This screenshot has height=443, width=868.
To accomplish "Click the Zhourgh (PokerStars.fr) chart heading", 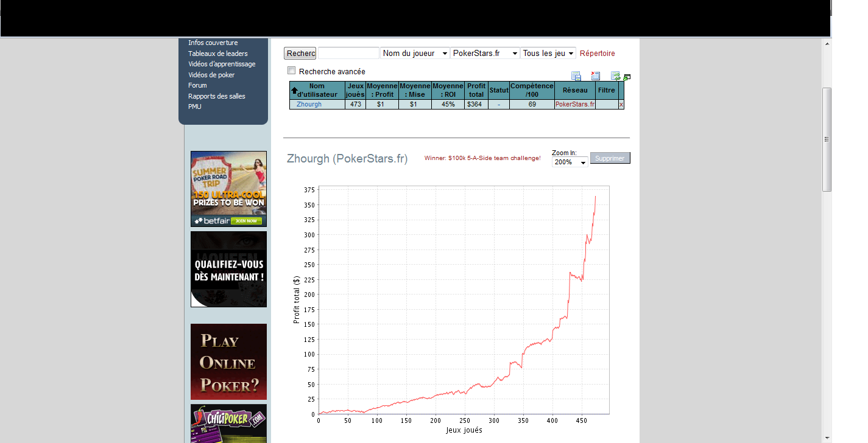I will [347, 159].
